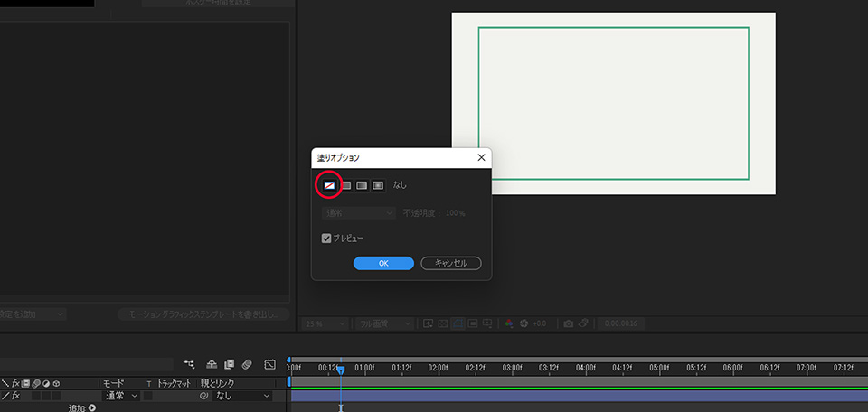
Task: Take snapshot with camera icon
Action: tap(568, 323)
